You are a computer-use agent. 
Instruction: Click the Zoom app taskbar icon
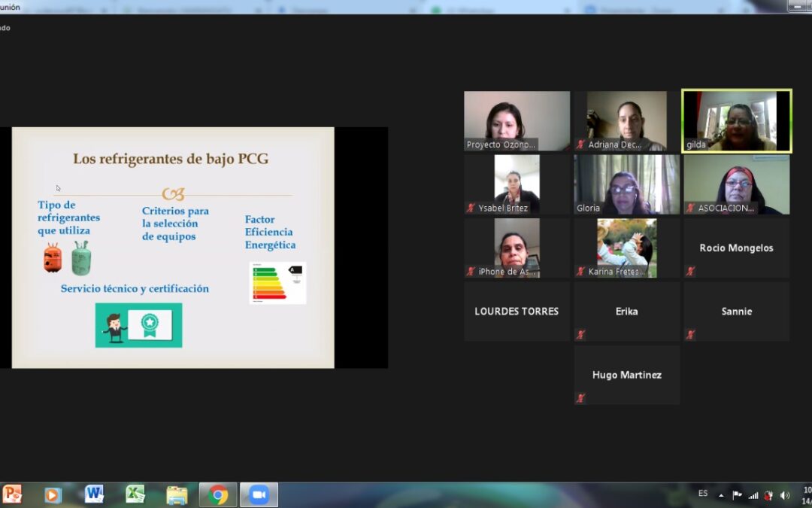pyautogui.click(x=259, y=494)
